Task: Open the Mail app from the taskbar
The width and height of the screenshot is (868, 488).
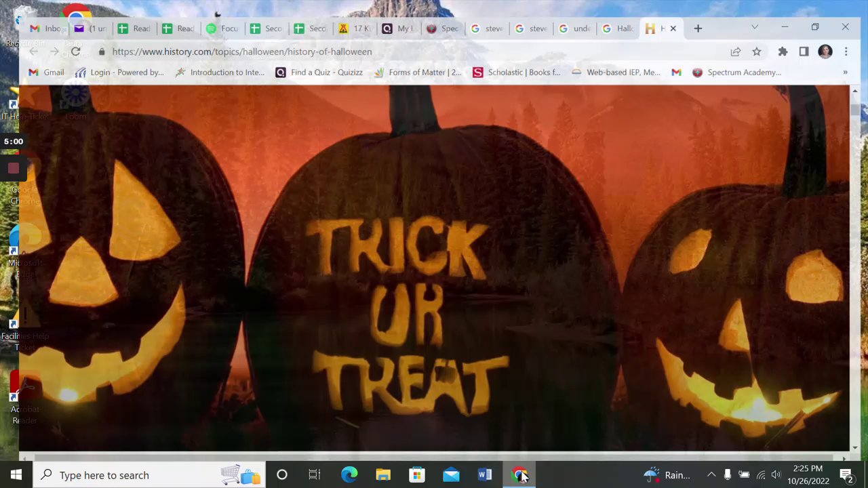Action: [x=451, y=475]
